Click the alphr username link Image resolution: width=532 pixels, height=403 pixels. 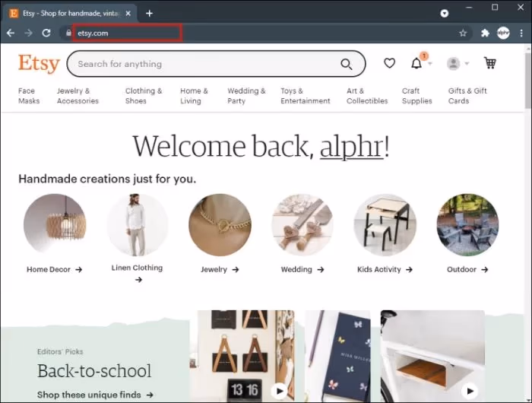(351, 146)
